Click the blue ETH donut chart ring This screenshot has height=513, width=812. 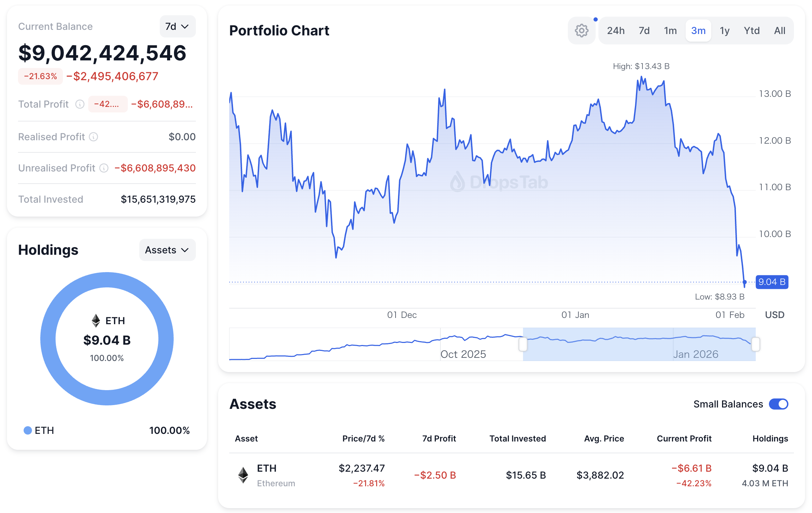coord(48,339)
